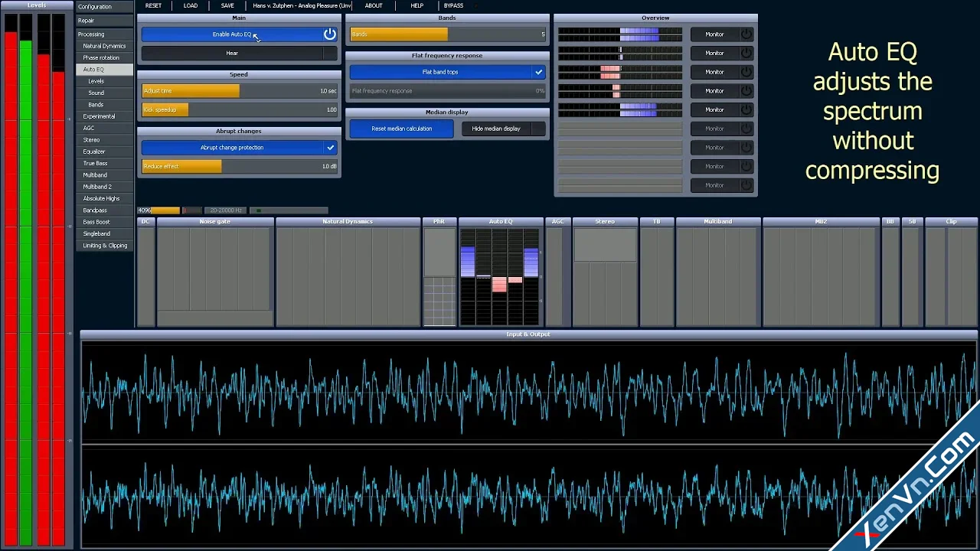Open Bands under Auto EQ
This screenshot has height=551, width=980.
tap(104, 105)
